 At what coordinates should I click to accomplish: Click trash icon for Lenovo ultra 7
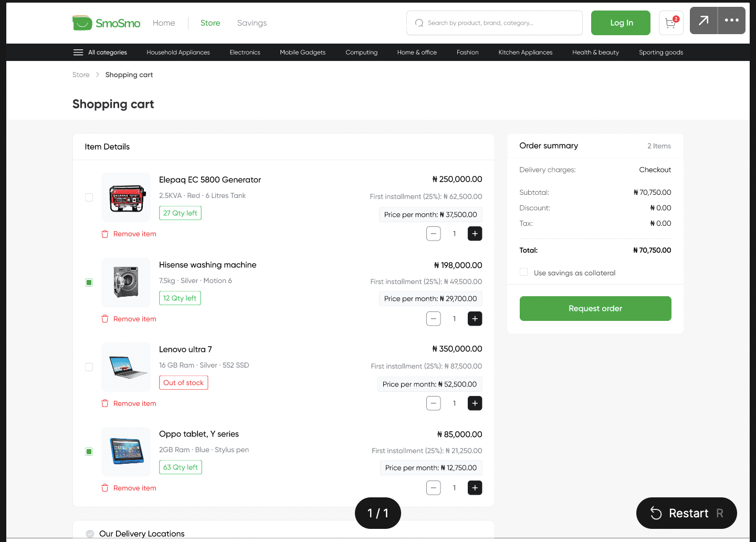click(105, 403)
